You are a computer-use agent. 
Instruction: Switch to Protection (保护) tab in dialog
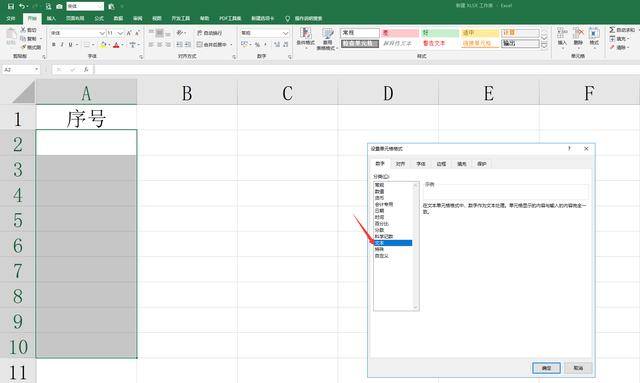point(482,164)
